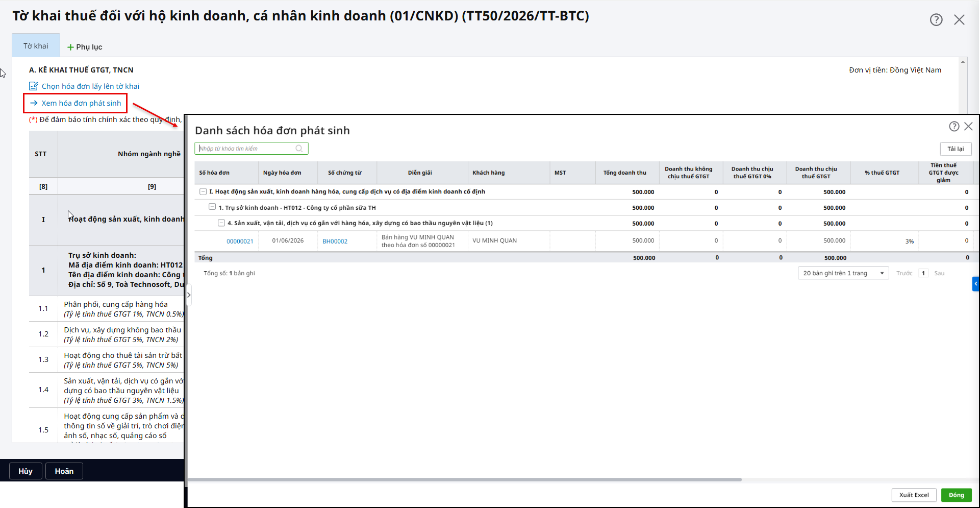Click the Tải lại reload button

956,149
